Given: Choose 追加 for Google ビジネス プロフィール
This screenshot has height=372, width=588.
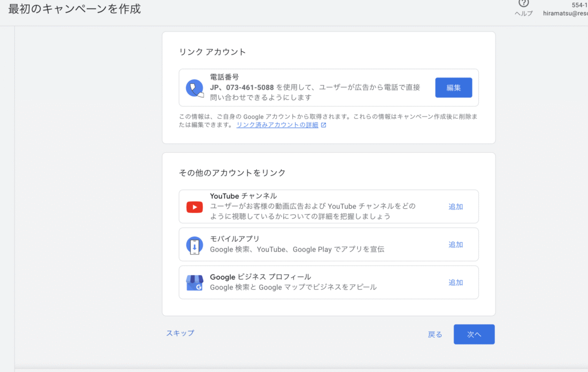Looking at the screenshot, I should pyautogui.click(x=455, y=282).
